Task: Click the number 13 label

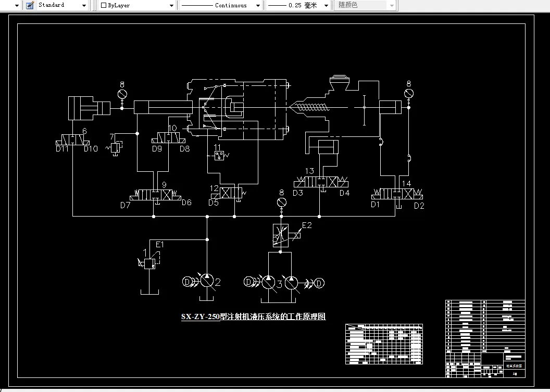Action: point(309,171)
